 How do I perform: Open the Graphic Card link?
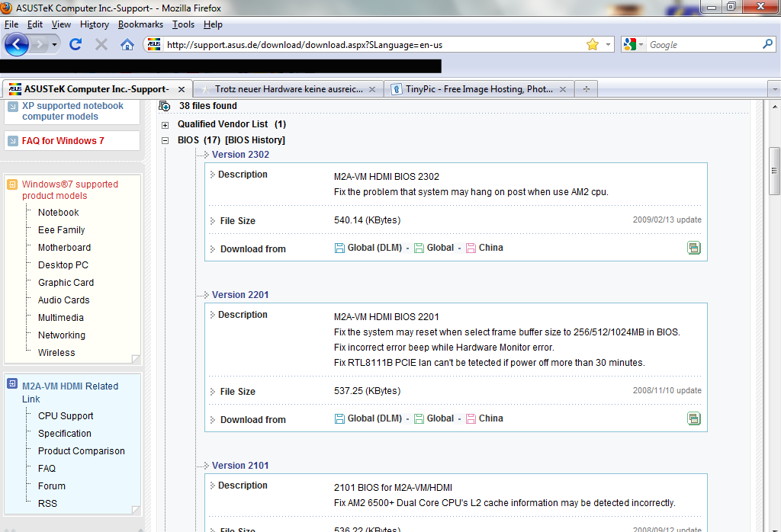(x=66, y=283)
